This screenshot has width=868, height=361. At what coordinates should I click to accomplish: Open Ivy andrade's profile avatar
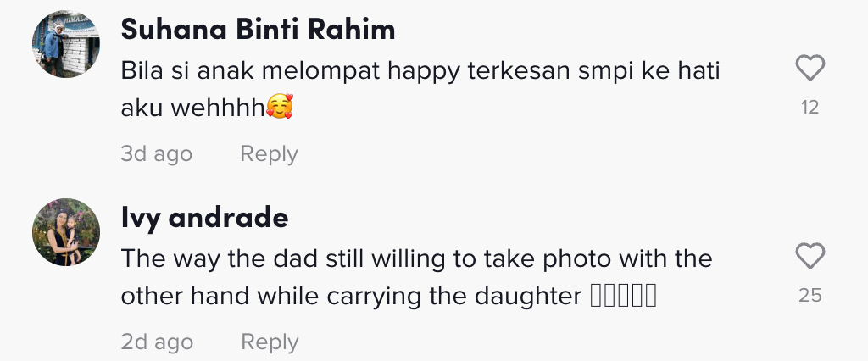pos(66,231)
